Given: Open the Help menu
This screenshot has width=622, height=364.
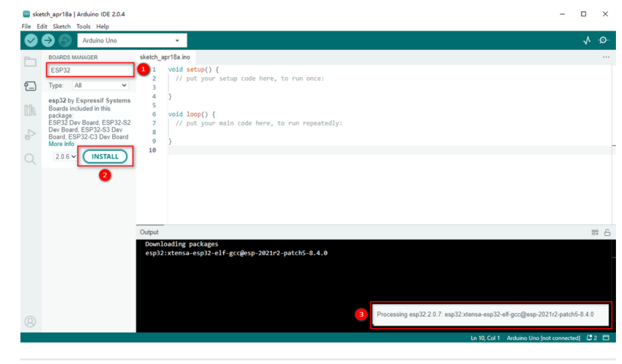Looking at the screenshot, I should click(x=103, y=27).
